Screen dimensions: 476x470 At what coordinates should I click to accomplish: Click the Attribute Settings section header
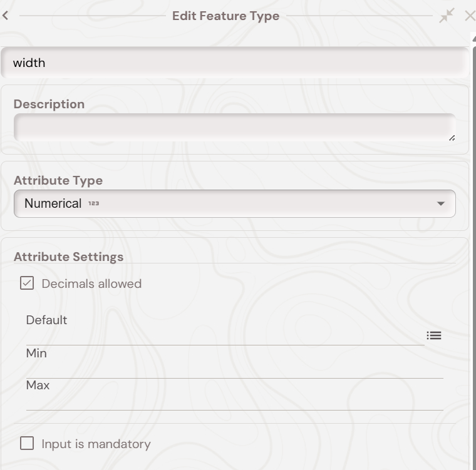[x=68, y=257]
